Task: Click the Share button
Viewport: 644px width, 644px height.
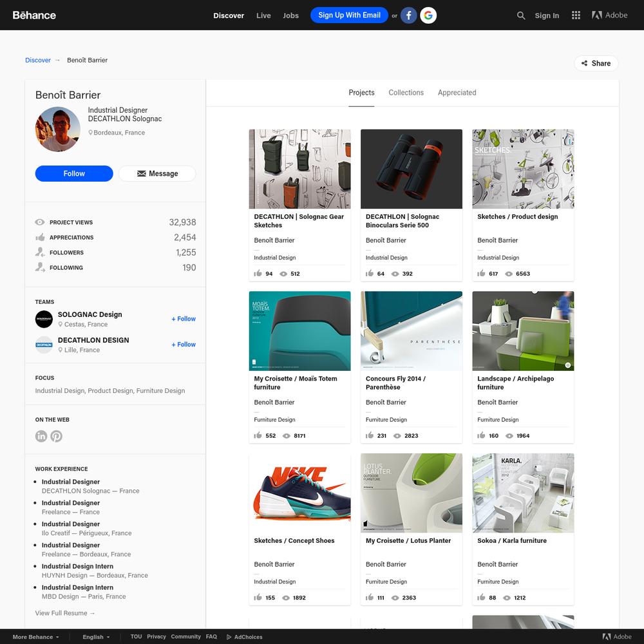Action: click(x=596, y=63)
